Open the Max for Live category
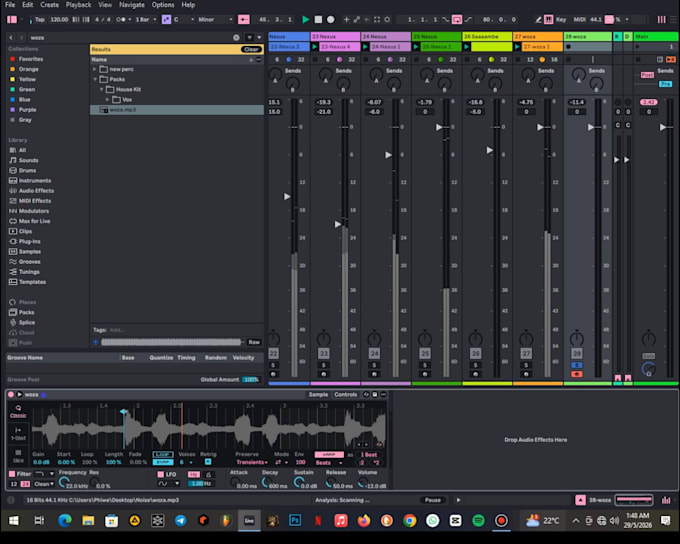This screenshot has width=680, height=544. pos(29,221)
